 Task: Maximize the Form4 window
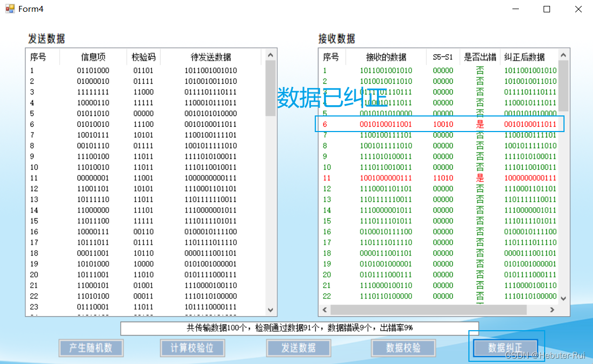pyautogui.click(x=547, y=9)
